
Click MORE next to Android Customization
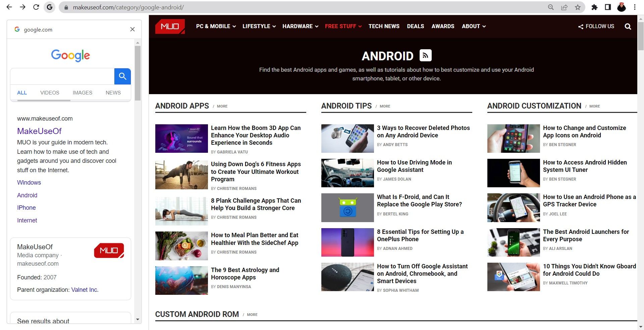(594, 106)
